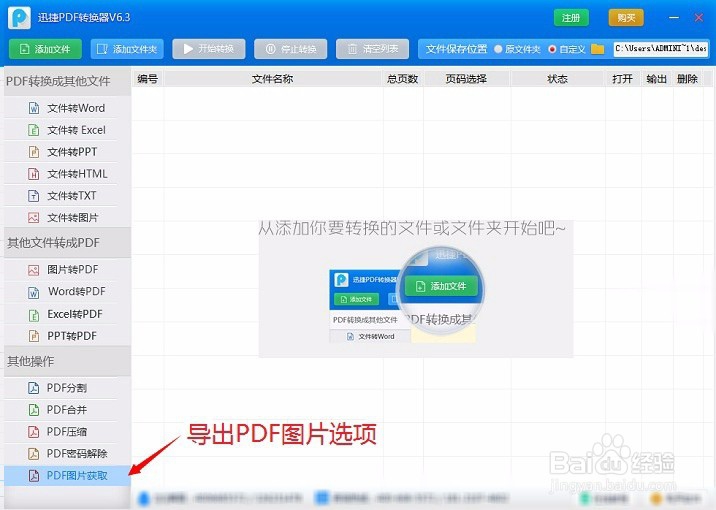Viewport: 716px width, 510px height.
Task: Clear the list with 清空列表
Action: [372, 49]
